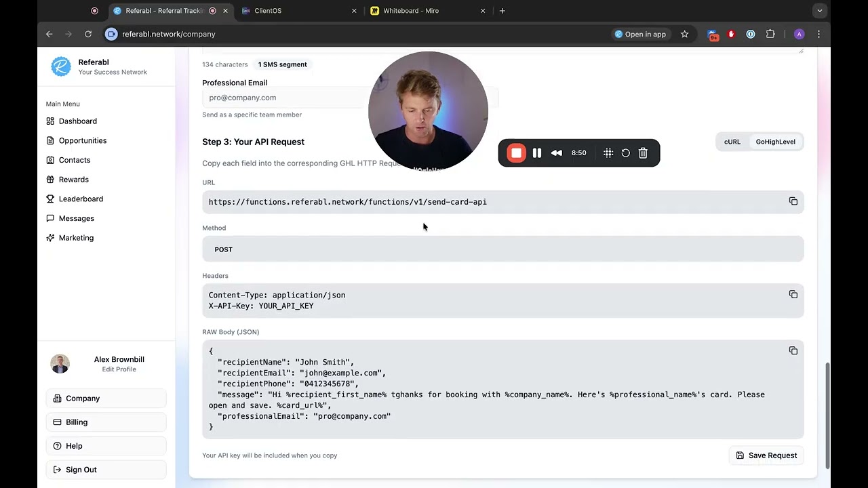
Task: Click the browser address bar URL
Action: pyautogui.click(x=169, y=34)
